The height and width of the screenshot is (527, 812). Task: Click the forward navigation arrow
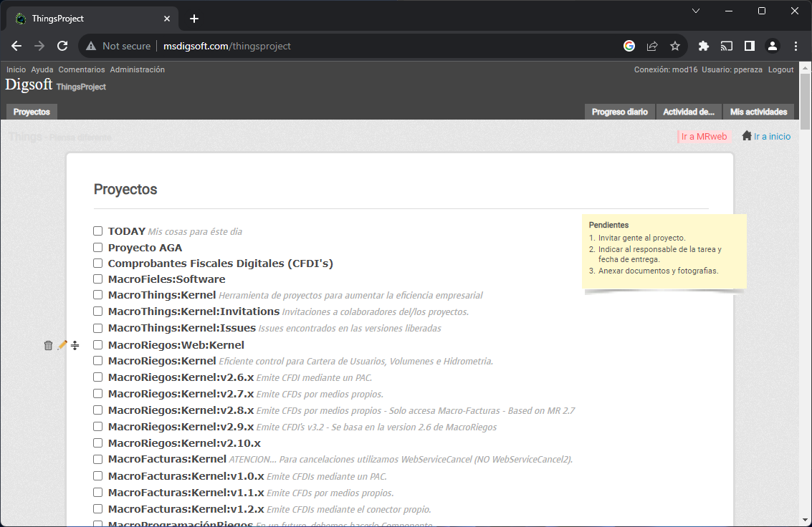click(39, 46)
